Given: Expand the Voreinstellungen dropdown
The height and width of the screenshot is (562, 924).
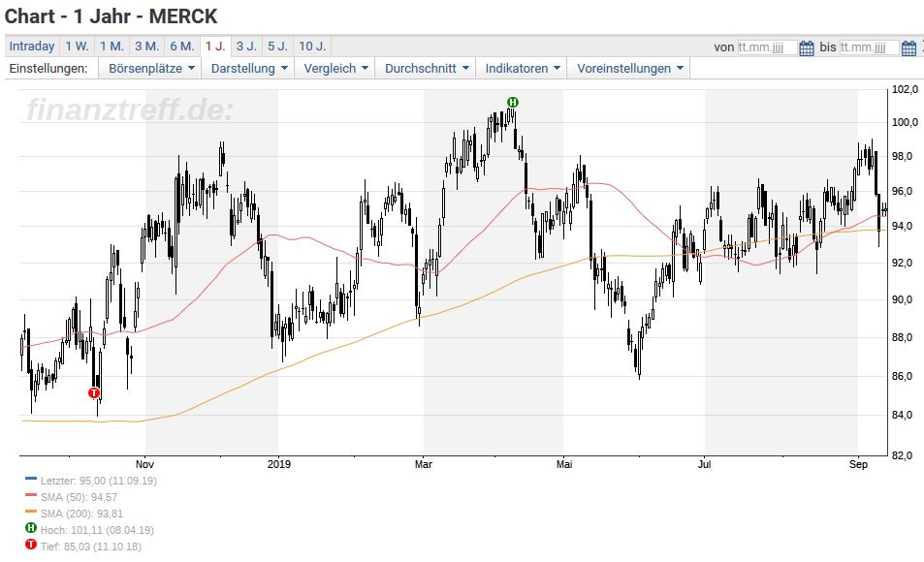Looking at the screenshot, I should click(x=629, y=69).
